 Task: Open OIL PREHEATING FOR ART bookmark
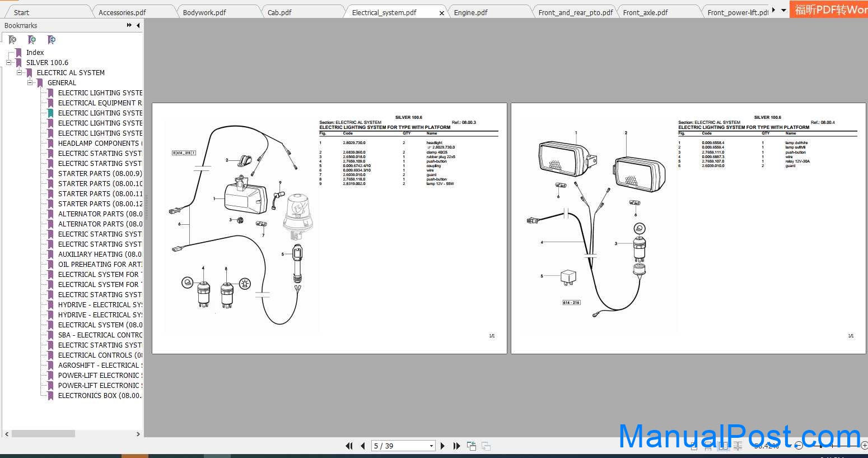pos(100,265)
